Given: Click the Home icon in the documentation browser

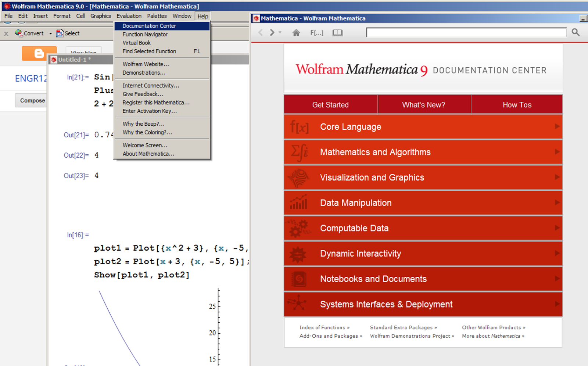Looking at the screenshot, I should 296,32.
